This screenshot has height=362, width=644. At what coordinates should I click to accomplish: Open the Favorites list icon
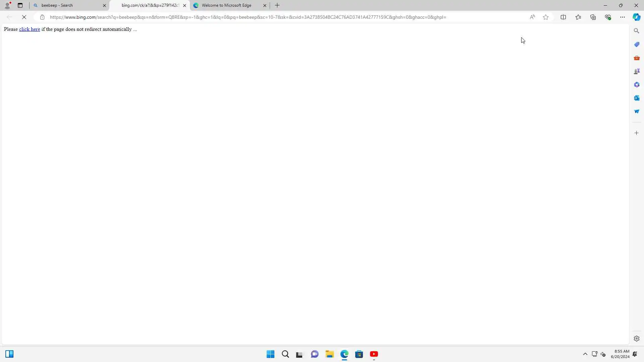578,17
